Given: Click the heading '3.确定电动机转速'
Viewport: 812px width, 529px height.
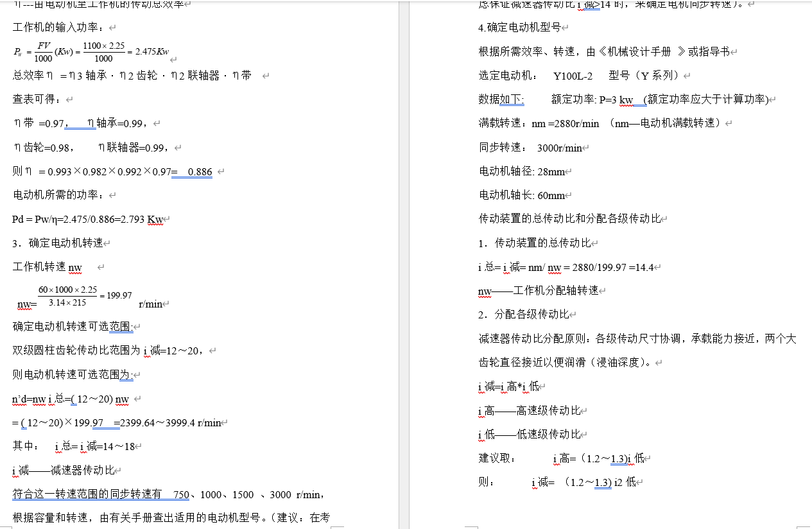Looking at the screenshot, I should point(58,243).
